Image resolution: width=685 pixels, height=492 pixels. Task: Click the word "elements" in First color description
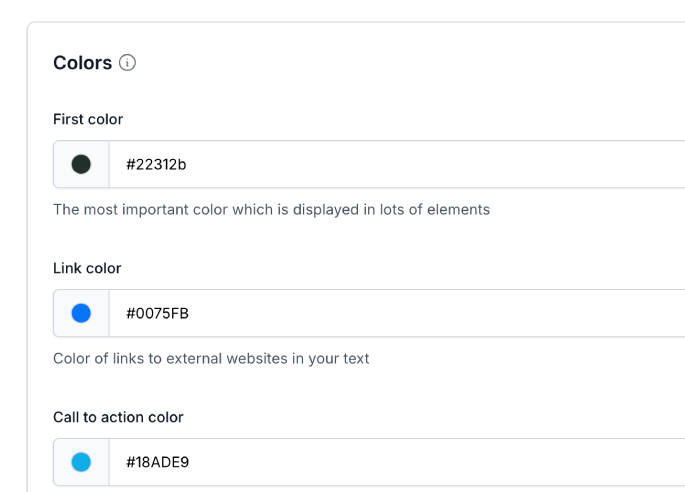click(458, 210)
